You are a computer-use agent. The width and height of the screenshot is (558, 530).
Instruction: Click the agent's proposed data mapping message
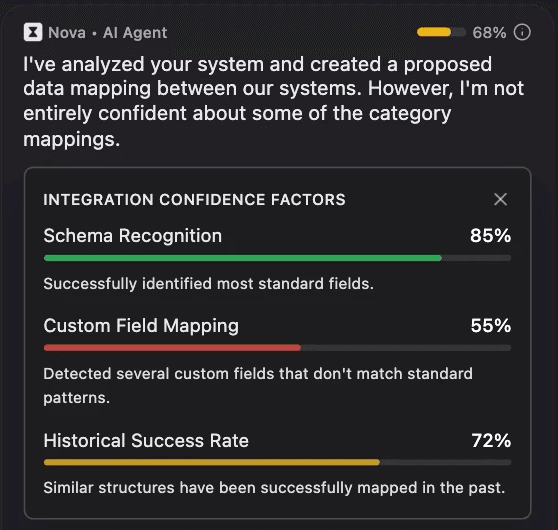pos(273,101)
